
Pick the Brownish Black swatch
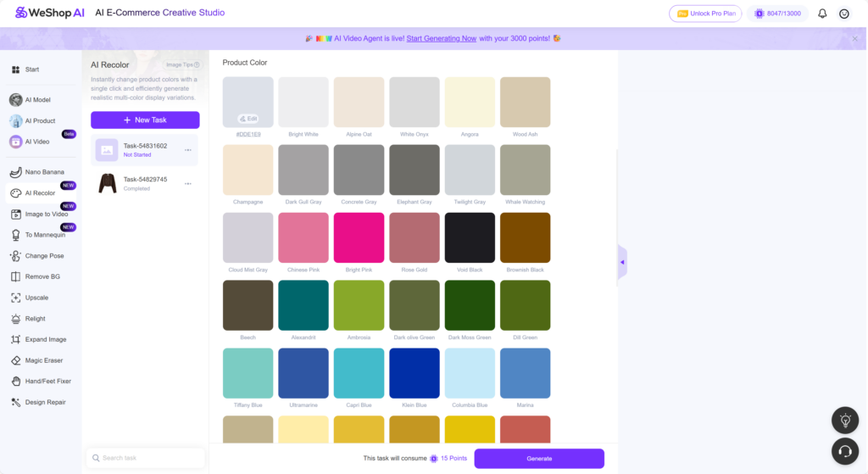click(526, 237)
